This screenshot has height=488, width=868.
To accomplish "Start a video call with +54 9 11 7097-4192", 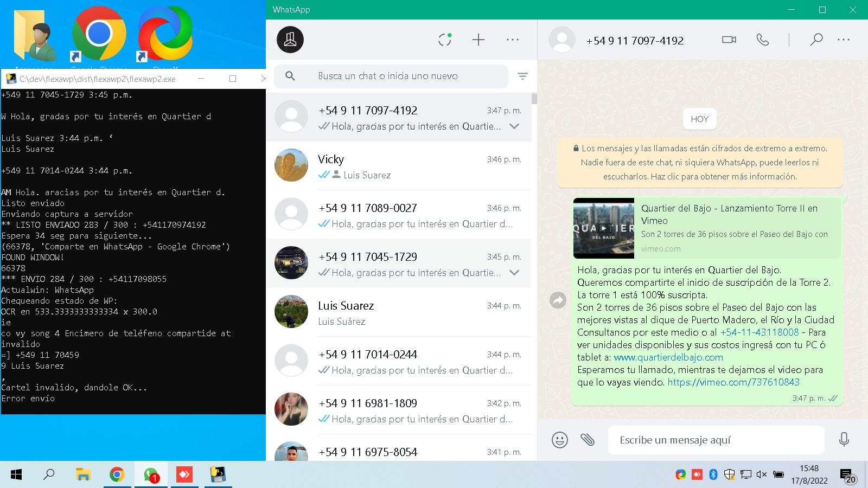I will (x=729, y=40).
